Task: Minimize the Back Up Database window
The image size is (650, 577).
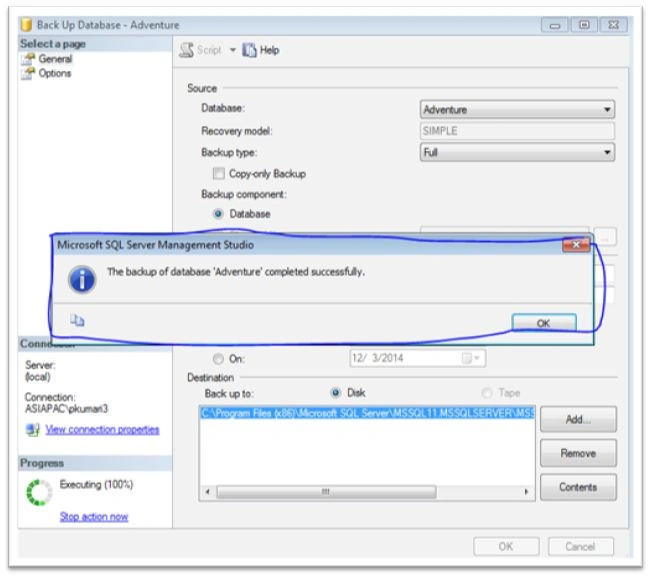Action: pos(555,25)
